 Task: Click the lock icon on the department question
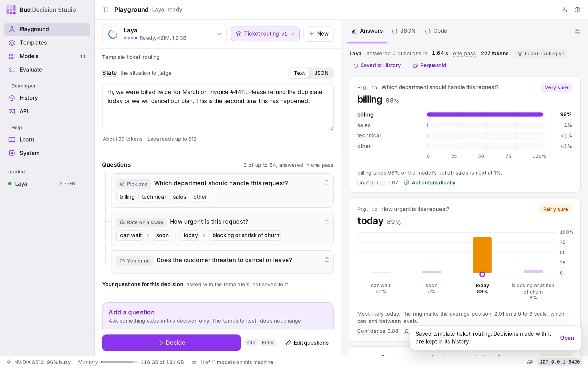click(327, 183)
